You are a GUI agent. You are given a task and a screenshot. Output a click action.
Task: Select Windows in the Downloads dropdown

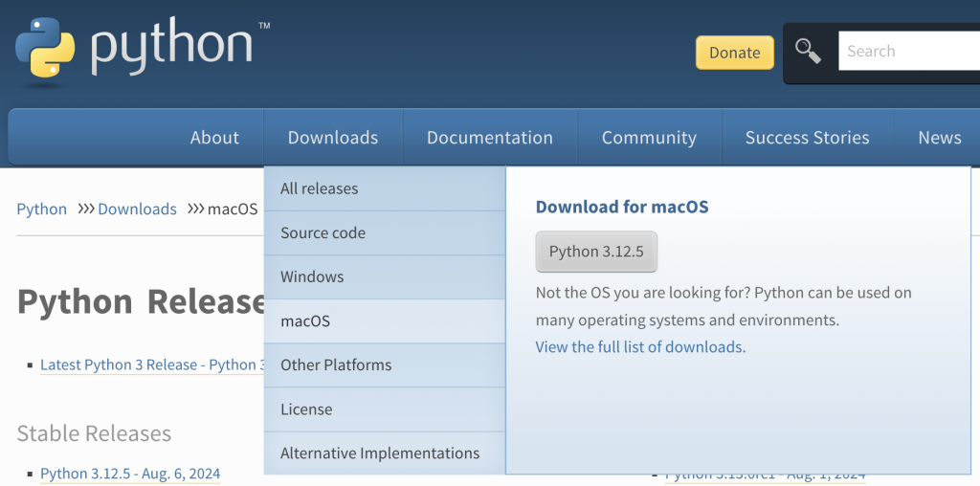pos(312,276)
